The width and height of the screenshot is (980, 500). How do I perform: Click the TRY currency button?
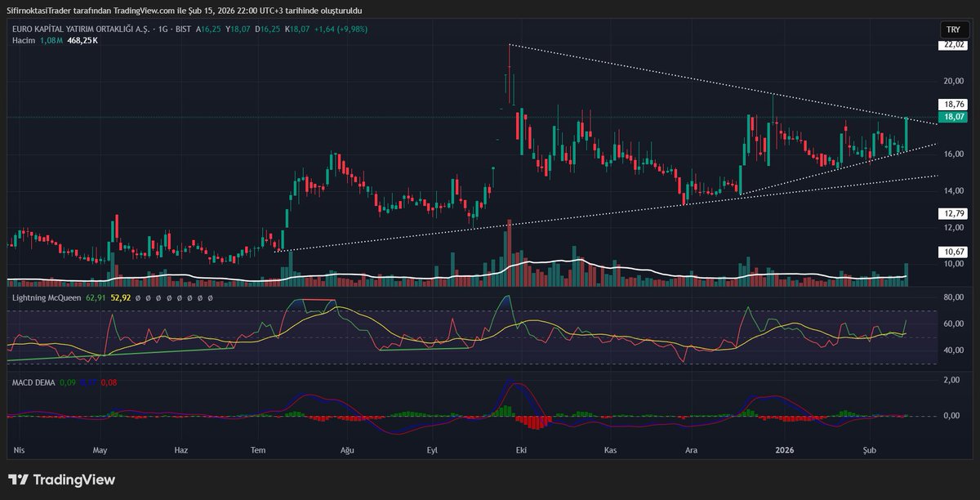pos(953,29)
